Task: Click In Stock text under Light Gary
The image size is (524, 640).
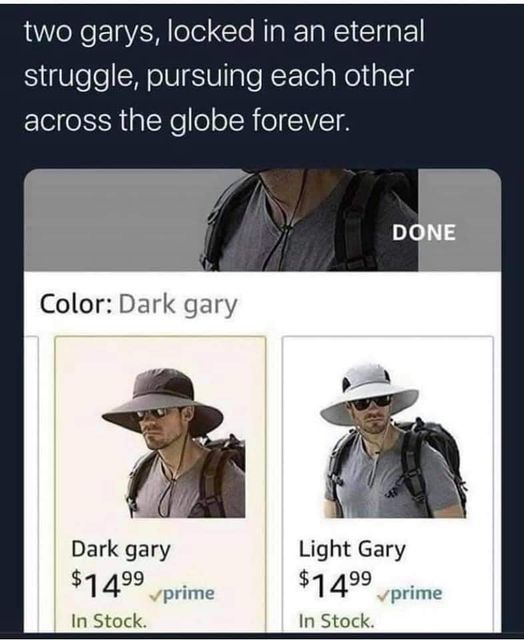Action: pyautogui.click(x=336, y=621)
